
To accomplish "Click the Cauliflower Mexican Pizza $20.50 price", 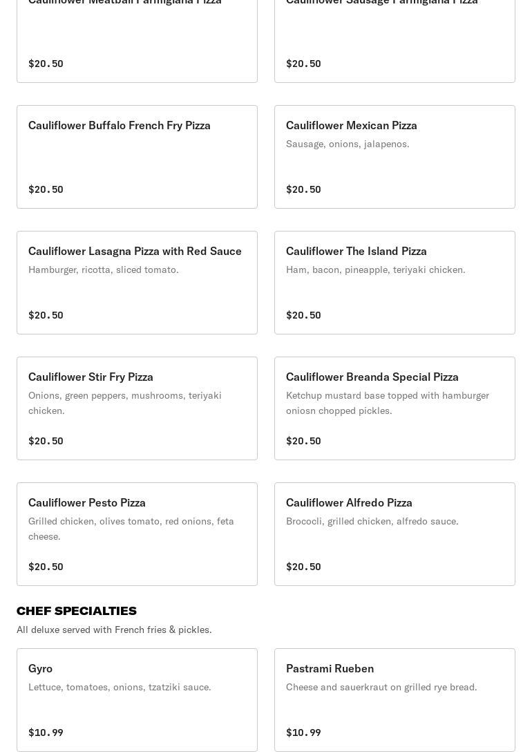I will point(303,189).
